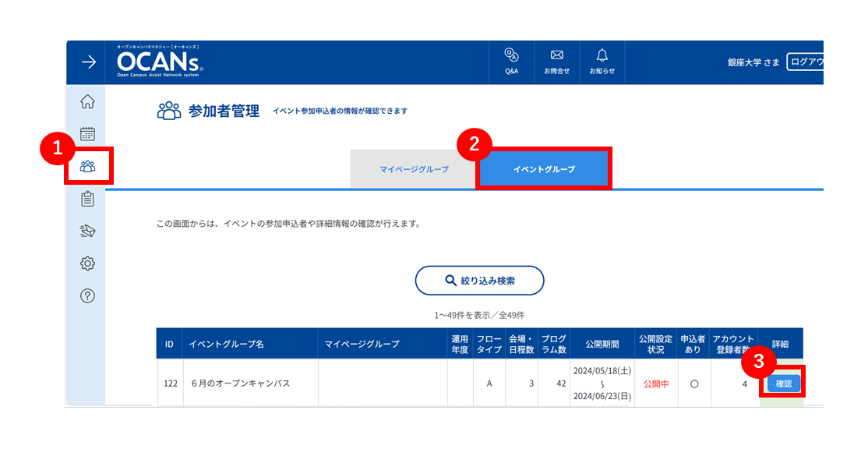Open the calendar icon in the sidebar

87,134
